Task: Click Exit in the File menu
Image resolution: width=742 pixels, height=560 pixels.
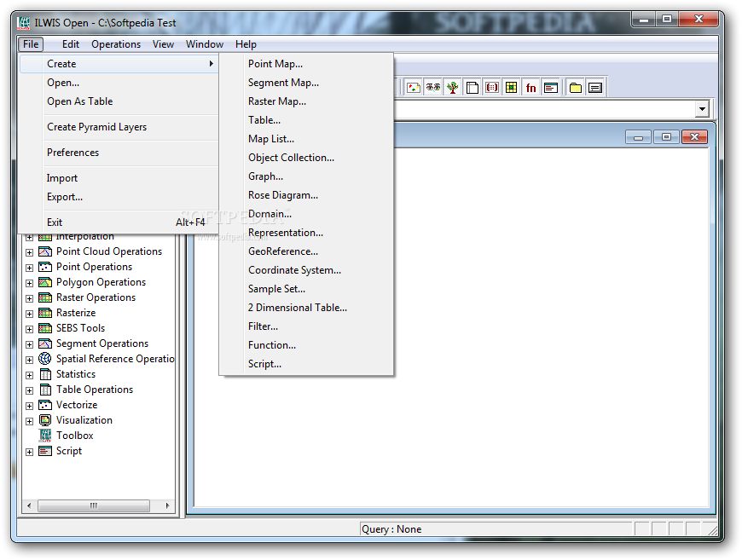Action: coord(119,222)
